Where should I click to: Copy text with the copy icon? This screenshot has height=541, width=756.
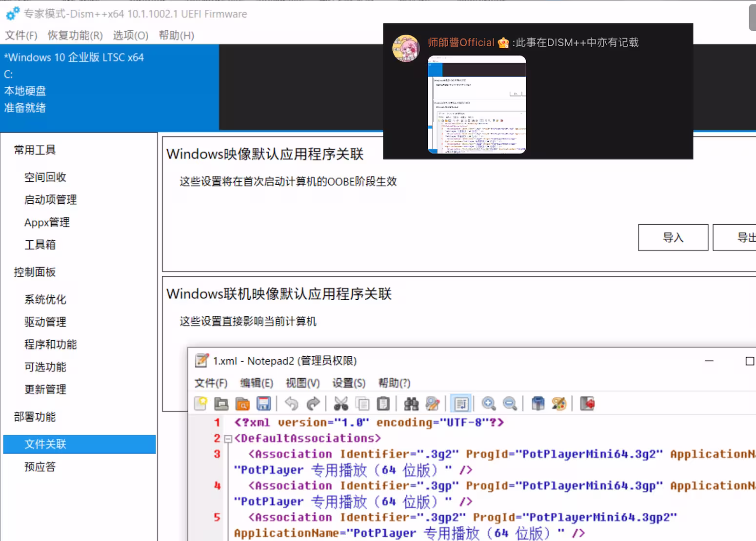[362, 404]
